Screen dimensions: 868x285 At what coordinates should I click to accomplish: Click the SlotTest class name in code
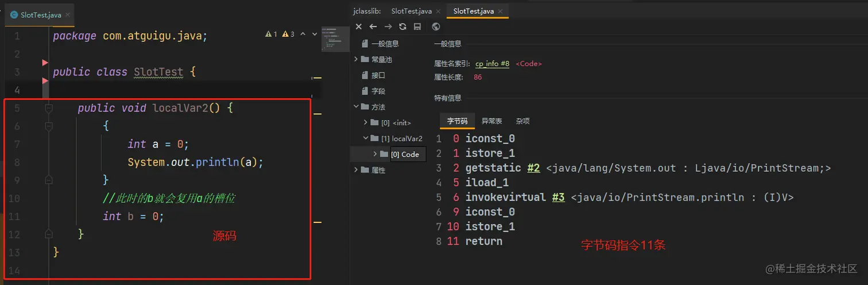tap(158, 72)
